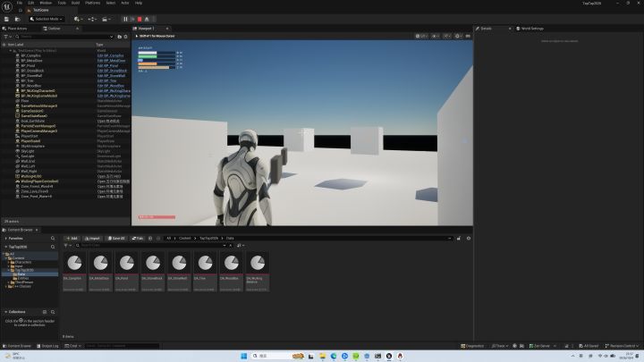Image resolution: width=644 pixels, height=362 pixels.
Task: Select the Viewport 1 tab
Action: coord(146,29)
